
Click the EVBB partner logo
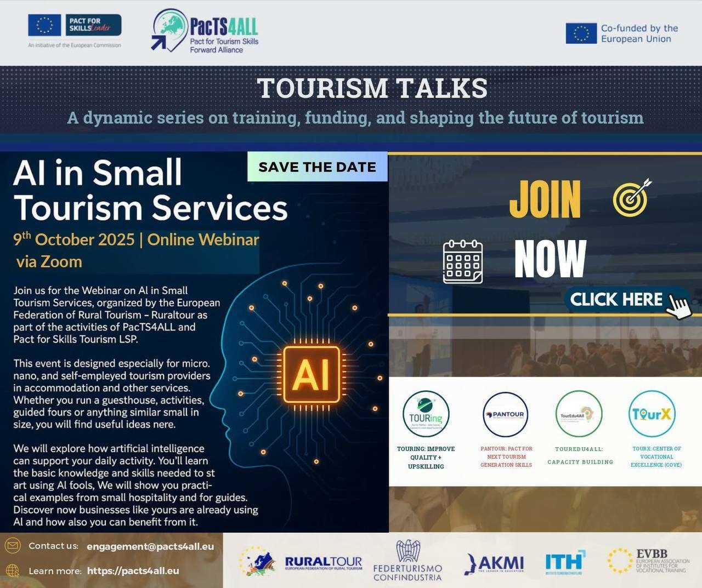(648, 561)
